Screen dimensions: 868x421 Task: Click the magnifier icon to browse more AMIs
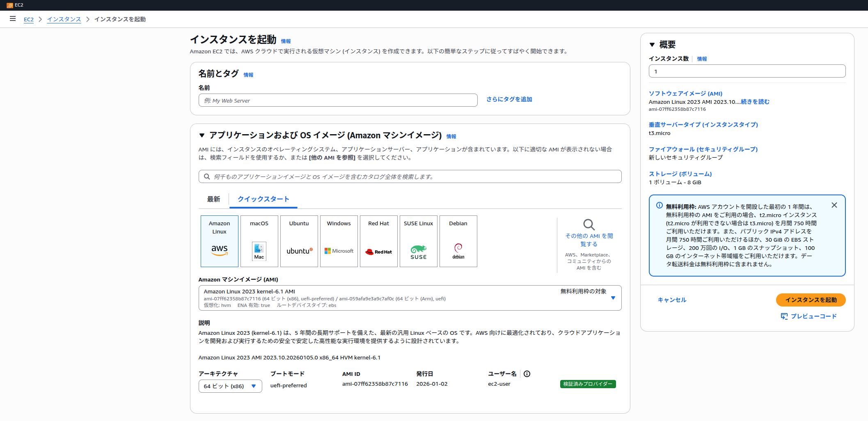pos(589,224)
